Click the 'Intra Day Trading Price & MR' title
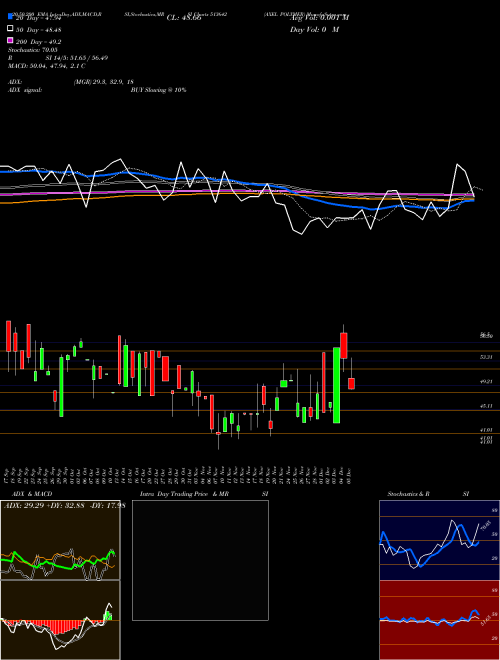Viewport: 500px width, 660px height. (184, 494)
